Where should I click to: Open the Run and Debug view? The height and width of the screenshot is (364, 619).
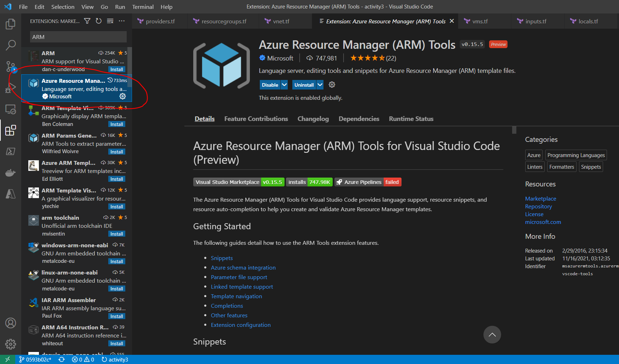point(11,88)
